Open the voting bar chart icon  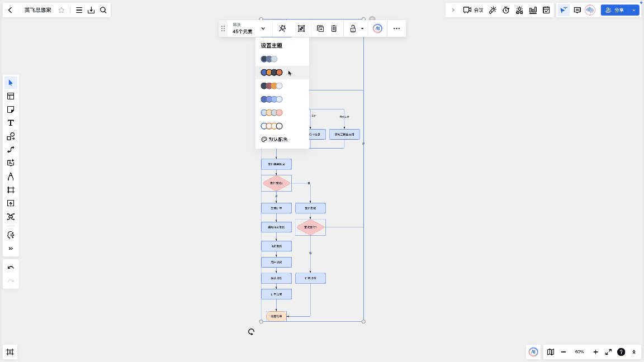click(533, 10)
